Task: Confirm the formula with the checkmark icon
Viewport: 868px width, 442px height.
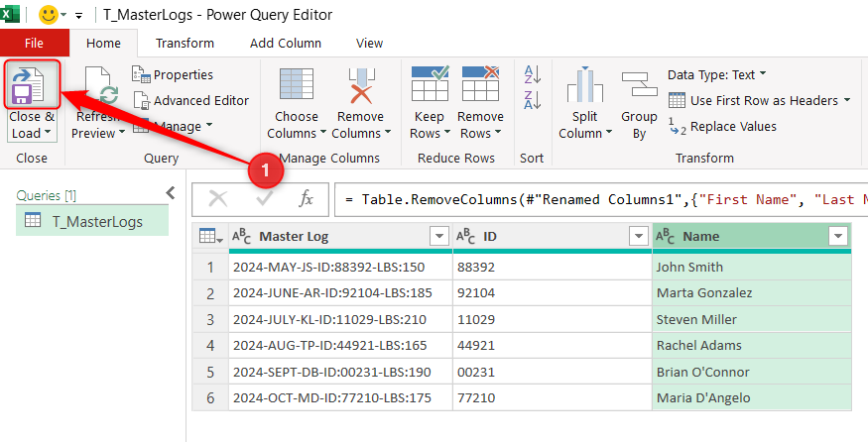Action: pyautogui.click(x=265, y=199)
